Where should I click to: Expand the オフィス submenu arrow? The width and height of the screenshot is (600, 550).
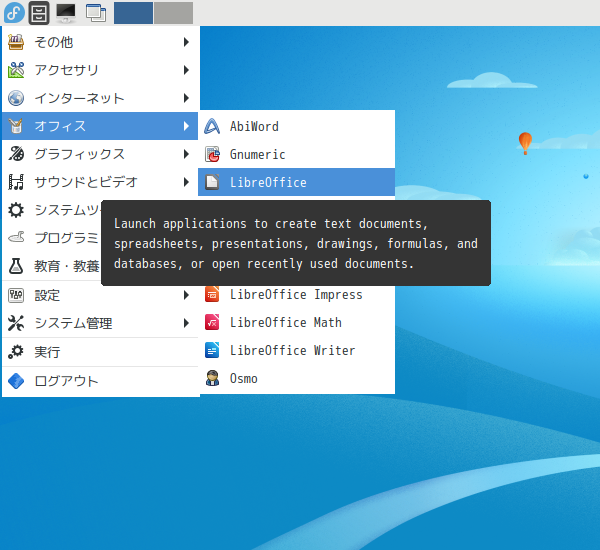186,126
